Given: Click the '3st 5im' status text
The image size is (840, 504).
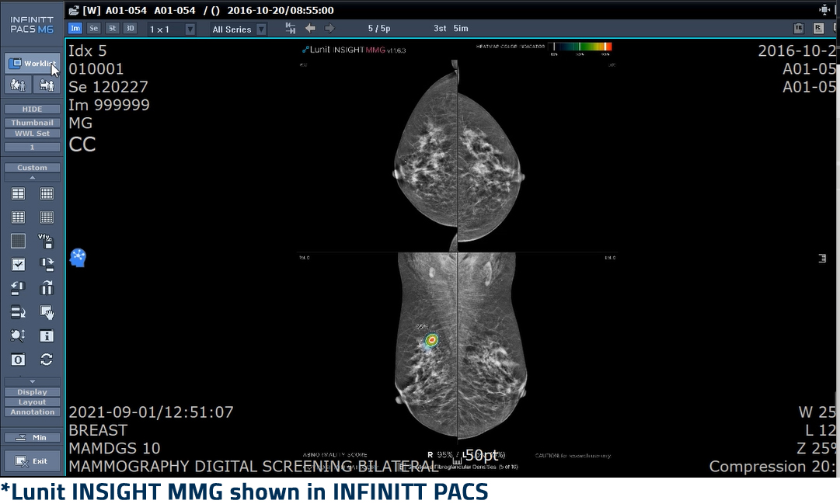Looking at the screenshot, I should click(x=451, y=29).
